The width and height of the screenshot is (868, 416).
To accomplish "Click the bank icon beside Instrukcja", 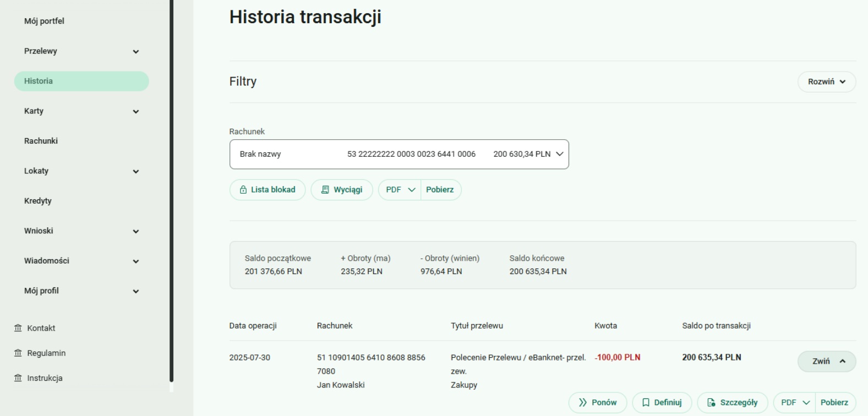I will coord(18,378).
